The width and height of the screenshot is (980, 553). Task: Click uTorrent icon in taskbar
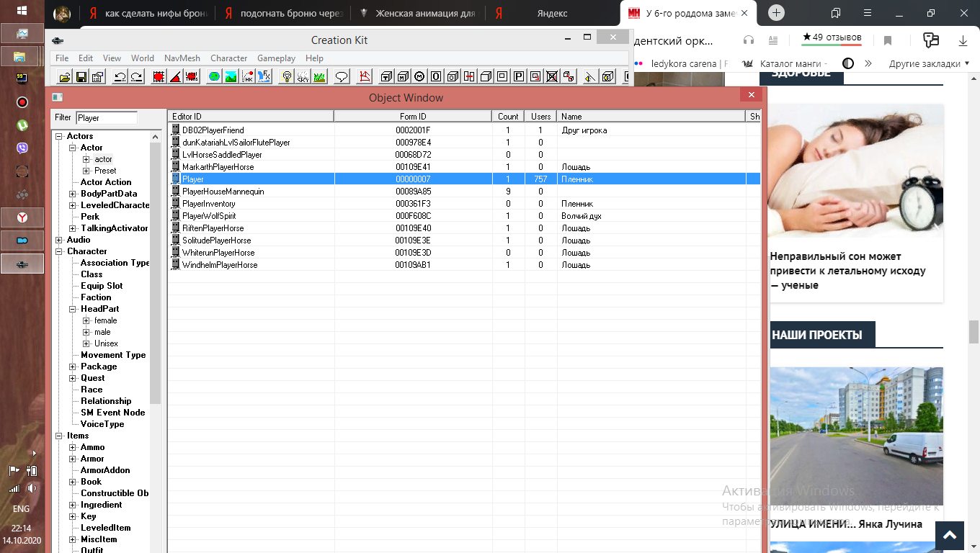tap(22, 125)
